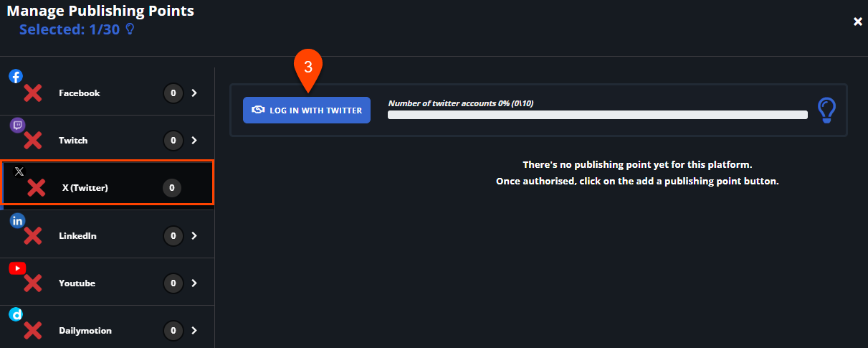The width and height of the screenshot is (868, 348).
Task: Click the Twitch logo icon
Action: (18, 125)
